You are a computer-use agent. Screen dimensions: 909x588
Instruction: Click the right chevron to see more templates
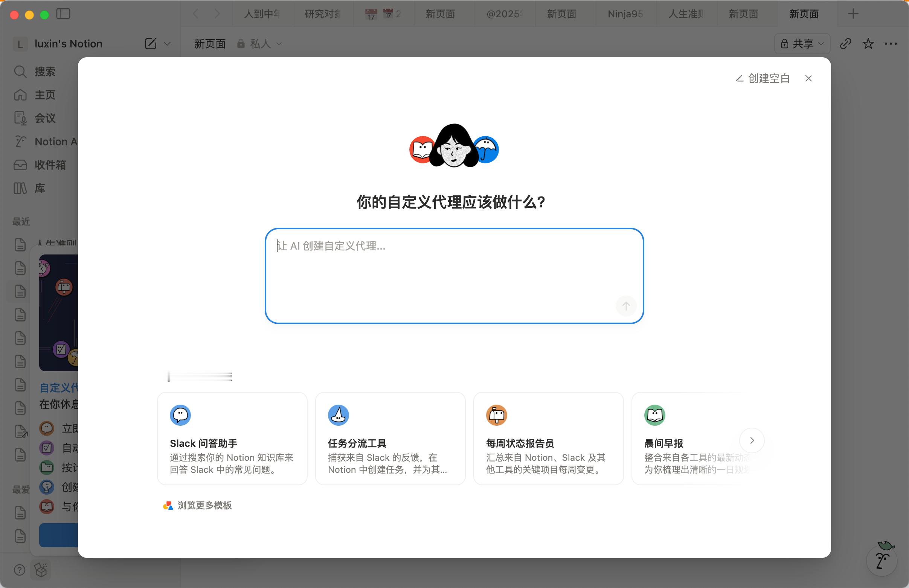pyautogui.click(x=751, y=440)
